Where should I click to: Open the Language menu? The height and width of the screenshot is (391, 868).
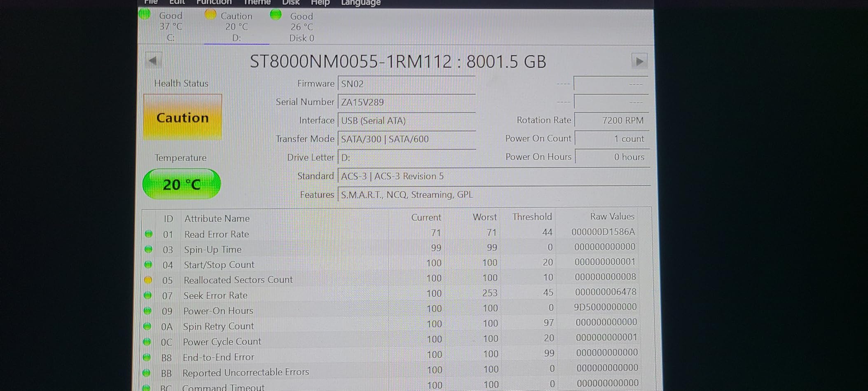[361, 3]
